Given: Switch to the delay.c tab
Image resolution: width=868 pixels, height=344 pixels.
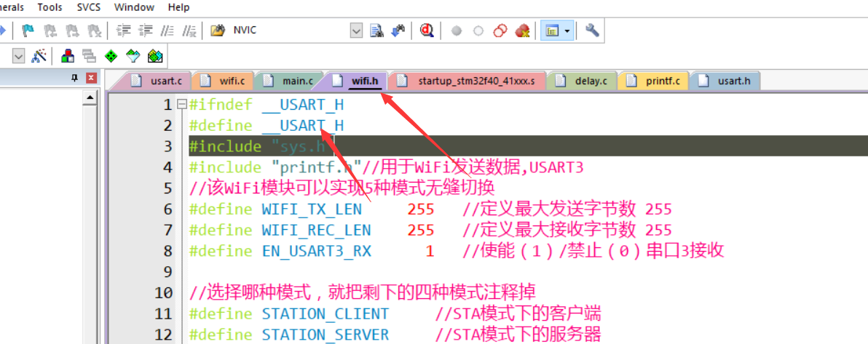Looking at the screenshot, I should pos(583,81).
